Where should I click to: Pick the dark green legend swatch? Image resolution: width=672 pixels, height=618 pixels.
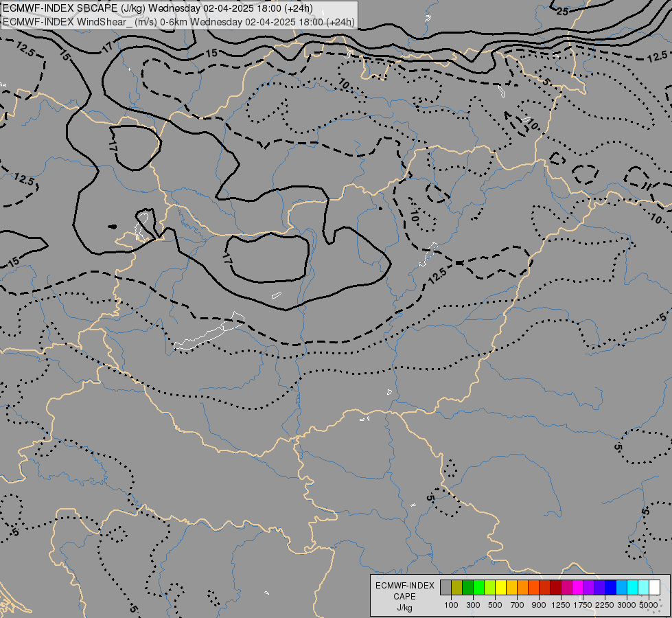[x=468, y=588]
